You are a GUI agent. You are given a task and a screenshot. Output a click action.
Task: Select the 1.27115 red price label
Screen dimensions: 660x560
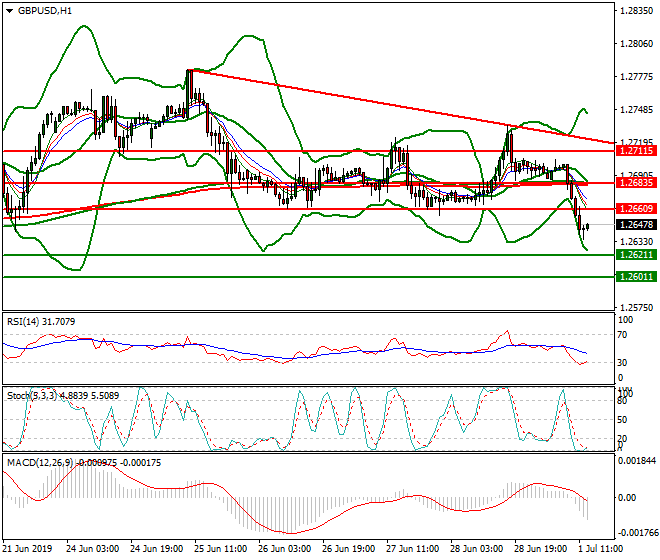(636, 151)
